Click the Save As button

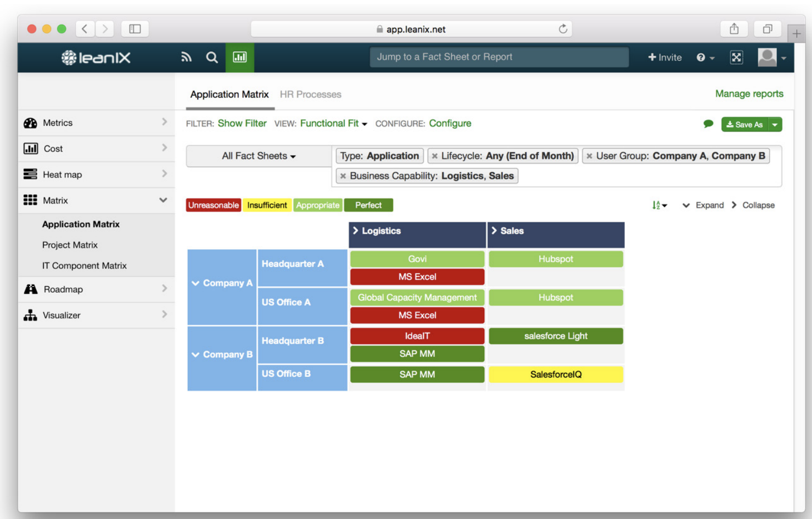pyautogui.click(x=744, y=124)
